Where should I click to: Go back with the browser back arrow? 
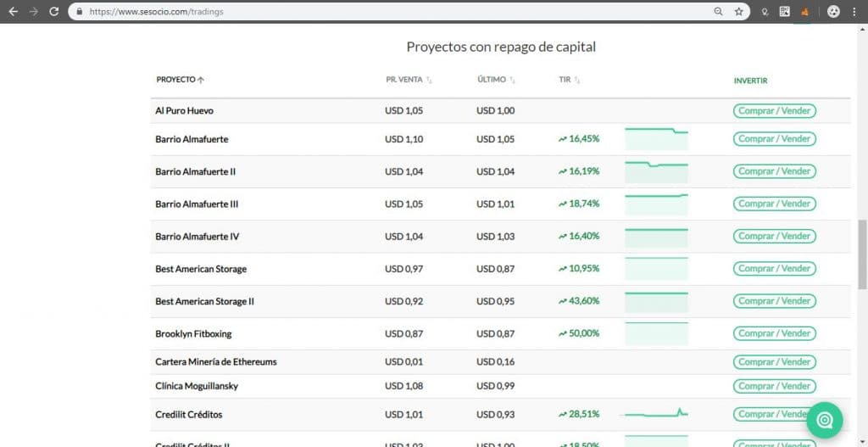14,11
